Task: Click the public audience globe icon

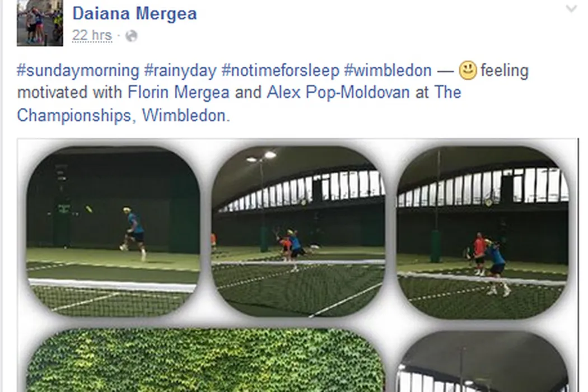Action: click(131, 36)
